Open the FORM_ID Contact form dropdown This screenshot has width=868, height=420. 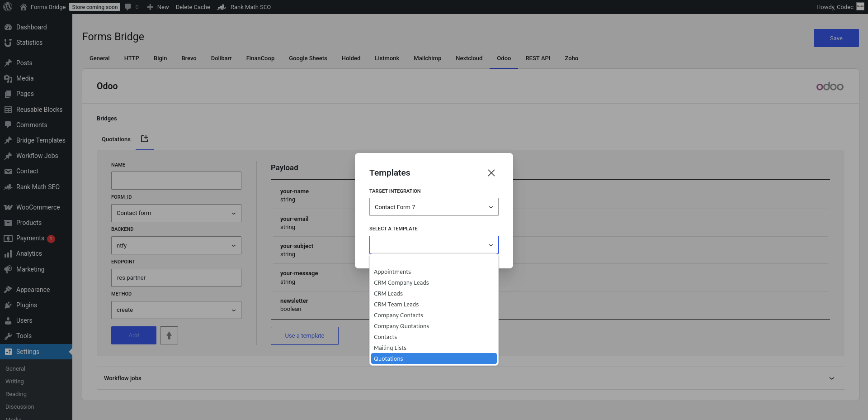pos(176,213)
